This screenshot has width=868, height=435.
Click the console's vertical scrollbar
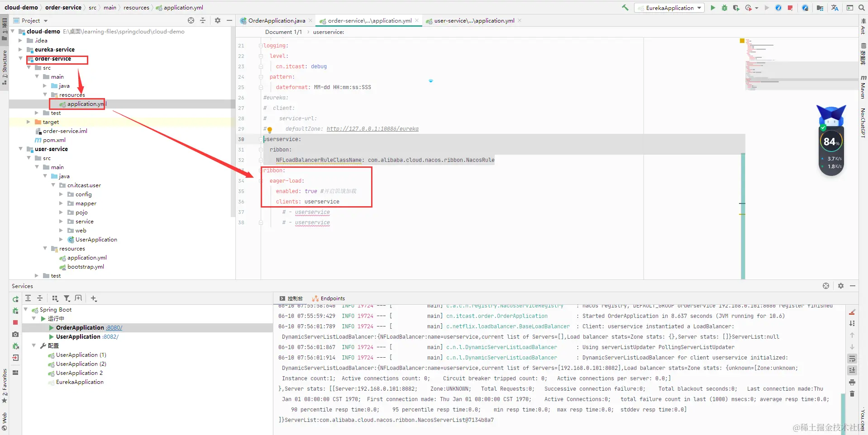843,414
